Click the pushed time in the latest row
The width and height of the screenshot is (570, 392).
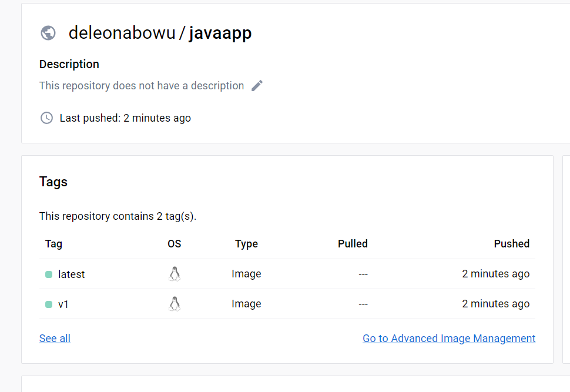click(x=495, y=274)
